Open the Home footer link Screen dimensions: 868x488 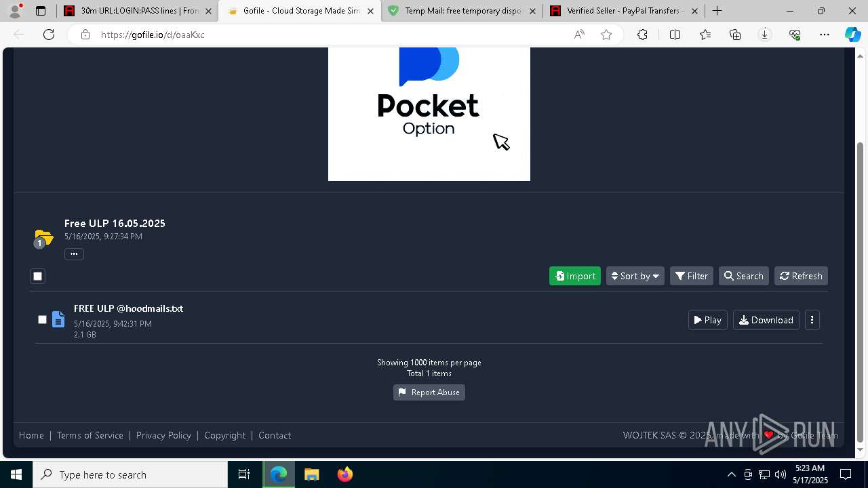[31, 435]
